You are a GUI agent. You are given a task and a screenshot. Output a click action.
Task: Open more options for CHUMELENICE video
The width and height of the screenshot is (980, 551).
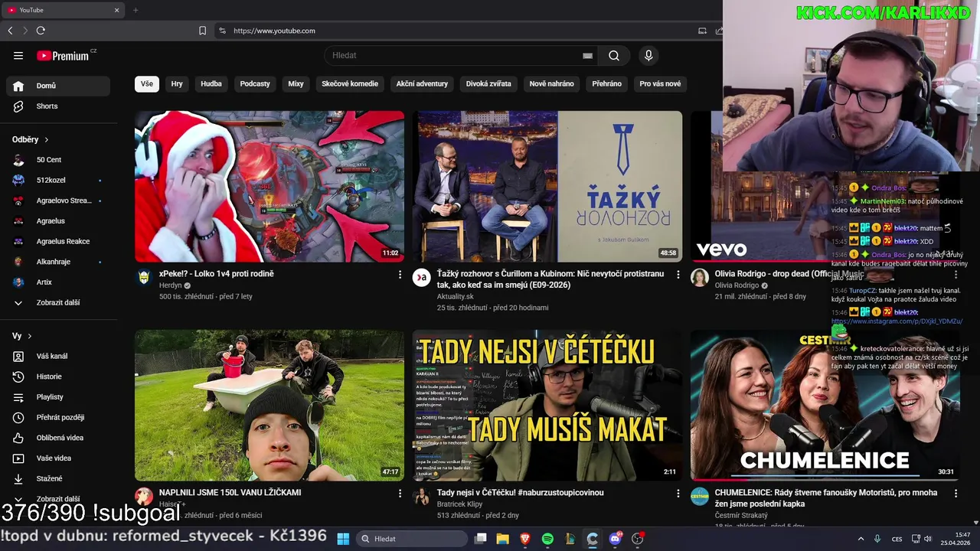click(955, 494)
